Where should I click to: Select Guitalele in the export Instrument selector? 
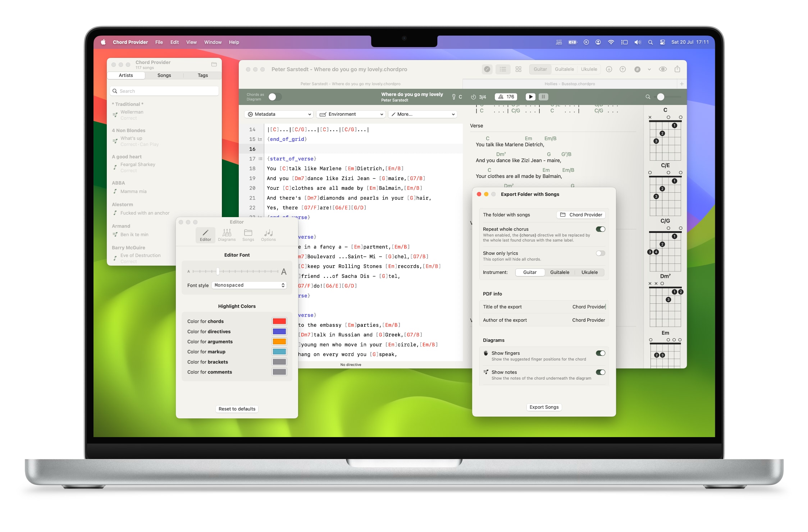tap(560, 272)
